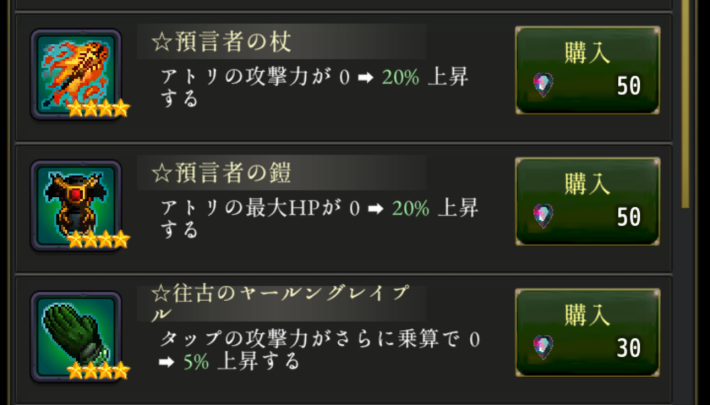Tap the four-star rating under the armor icon
Image resolution: width=710 pixels, height=405 pixels.
[x=99, y=239]
